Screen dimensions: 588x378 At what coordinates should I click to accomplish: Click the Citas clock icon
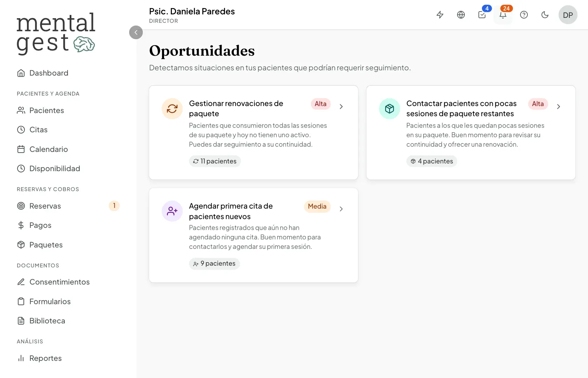click(21, 129)
